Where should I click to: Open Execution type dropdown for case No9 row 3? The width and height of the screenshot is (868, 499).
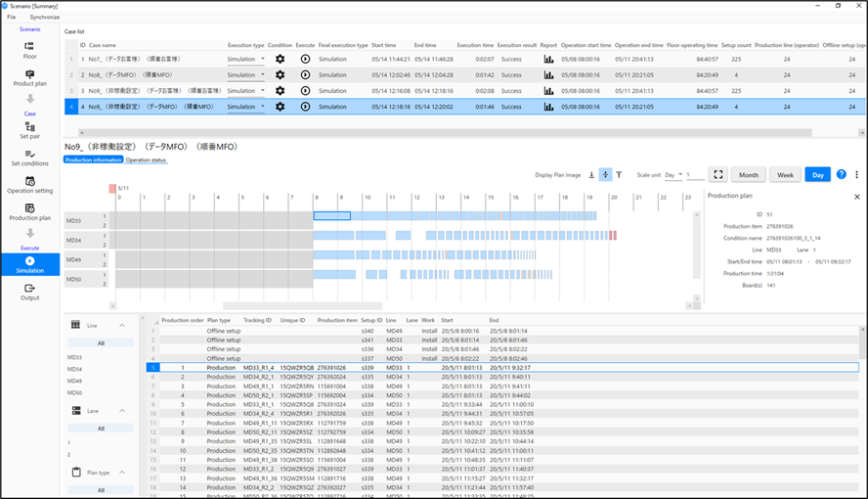(x=262, y=90)
